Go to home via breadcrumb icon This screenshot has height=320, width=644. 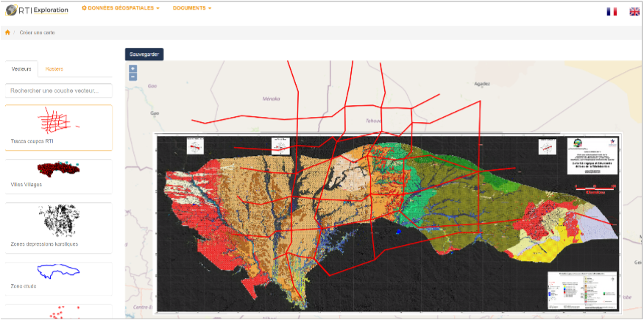[x=7, y=32]
